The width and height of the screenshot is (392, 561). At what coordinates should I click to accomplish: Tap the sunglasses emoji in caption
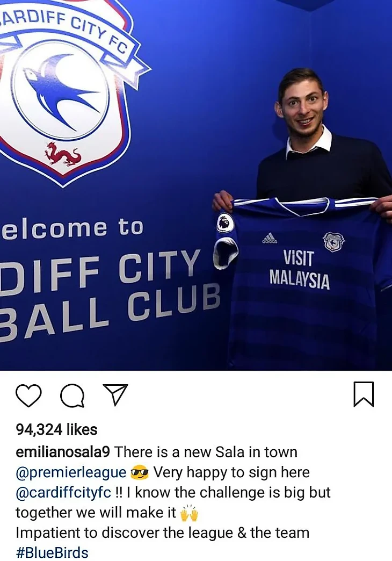click(140, 473)
